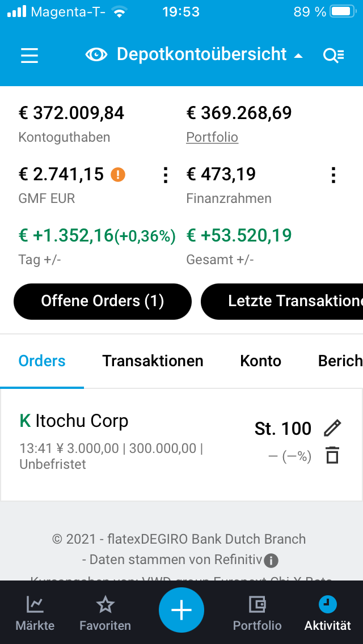Image resolution: width=363 pixels, height=644 pixels.
Task: Open Märkte in the bottom navigation
Action: pyautogui.click(x=35, y=613)
